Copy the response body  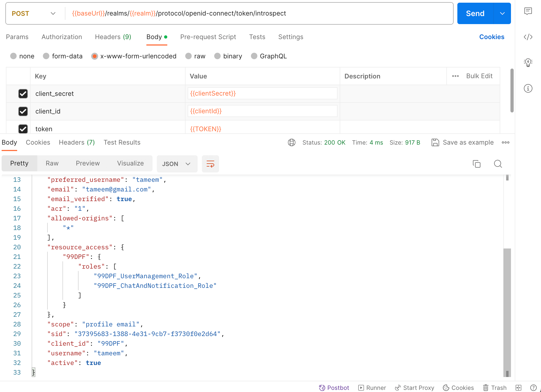coord(476,164)
